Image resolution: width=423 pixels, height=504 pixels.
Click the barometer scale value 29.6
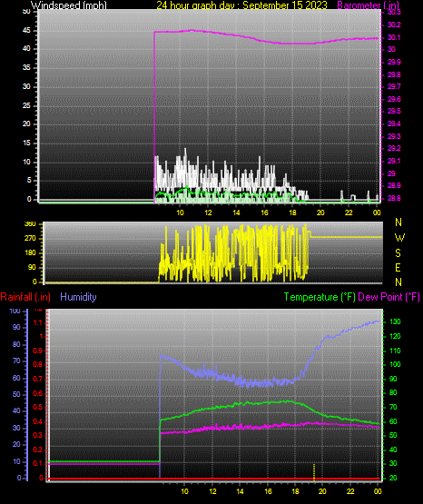tap(394, 99)
